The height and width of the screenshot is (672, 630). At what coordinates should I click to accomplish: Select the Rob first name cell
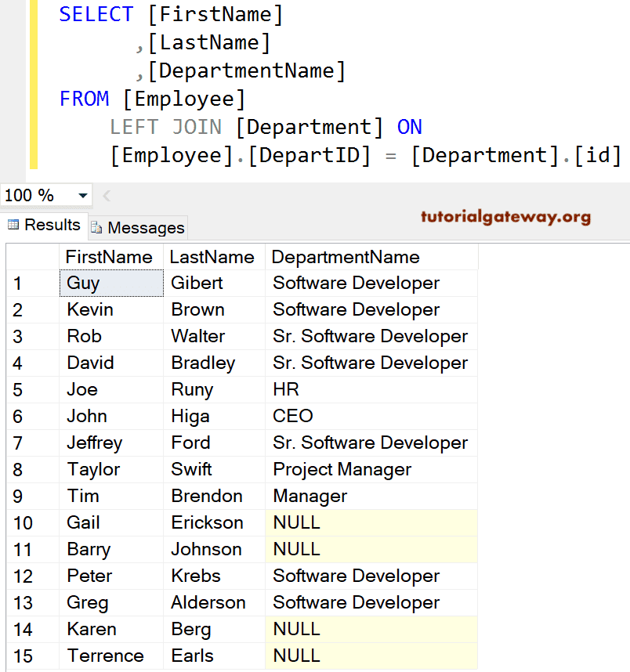(x=111, y=337)
